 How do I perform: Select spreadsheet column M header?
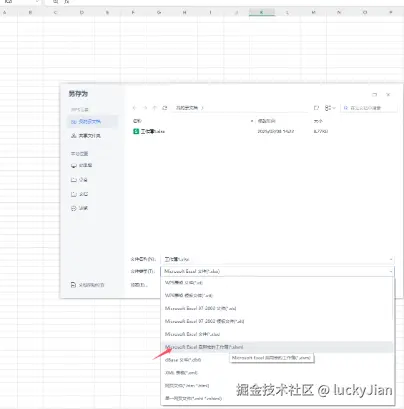click(x=313, y=13)
